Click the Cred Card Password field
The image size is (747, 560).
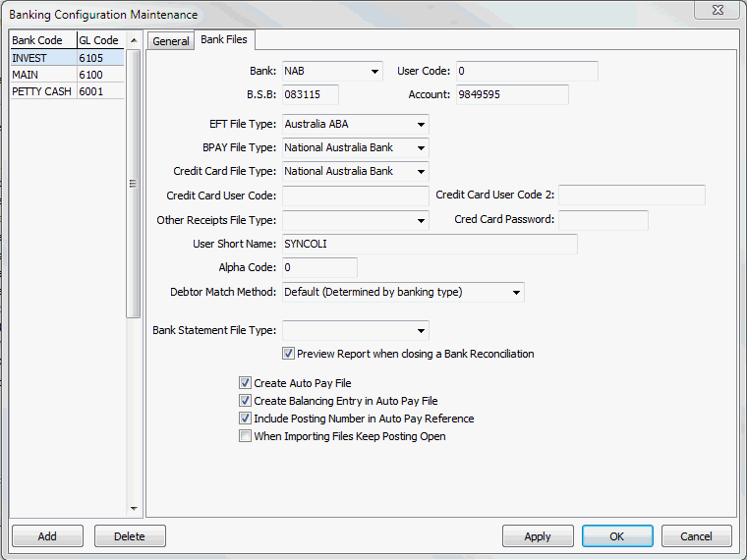click(x=603, y=220)
